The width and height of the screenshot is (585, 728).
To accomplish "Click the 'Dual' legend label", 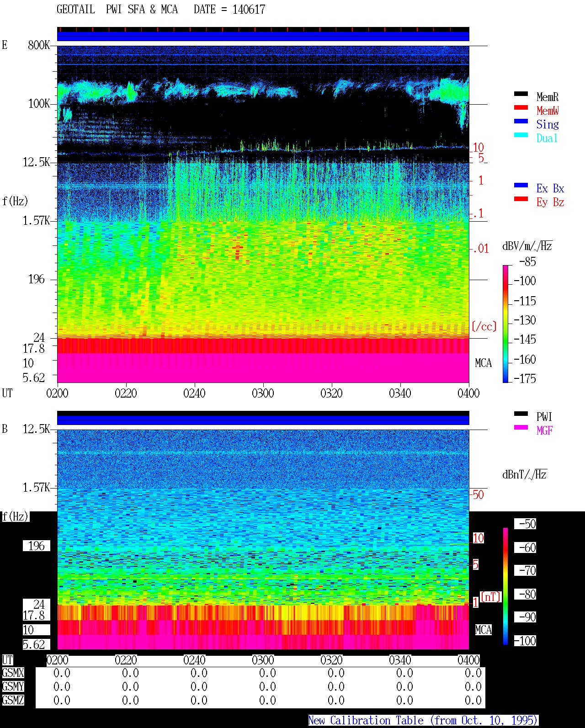I will 548,138.
